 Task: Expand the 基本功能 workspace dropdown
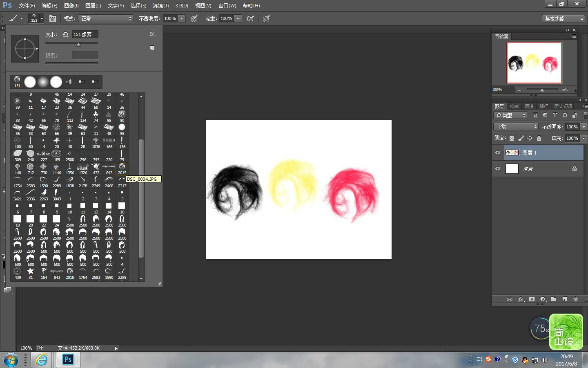pyautogui.click(x=564, y=19)
